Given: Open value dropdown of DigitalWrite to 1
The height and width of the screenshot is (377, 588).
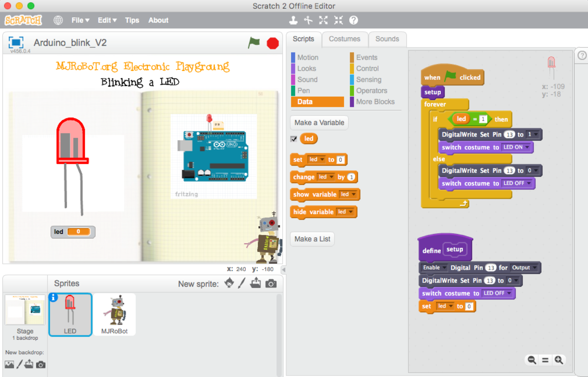Looking at the screenshot, I should coord(533,134).
